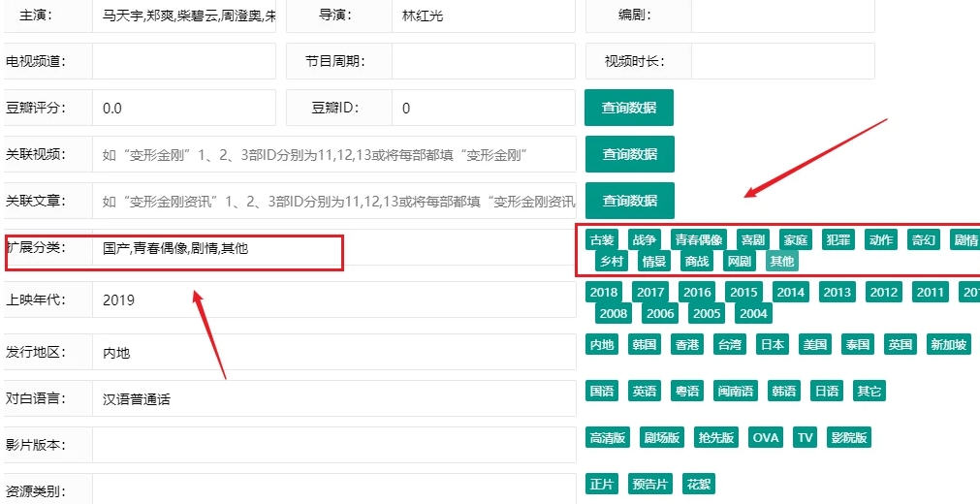Pick the 2018 year tag
Screen dimensions: 980x504
604,292
